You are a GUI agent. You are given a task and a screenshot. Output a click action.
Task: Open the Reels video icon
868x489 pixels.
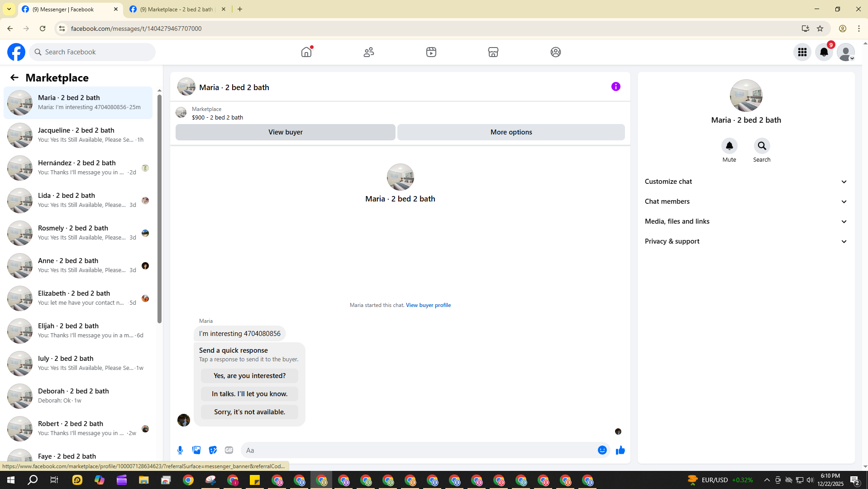[431, 52]
